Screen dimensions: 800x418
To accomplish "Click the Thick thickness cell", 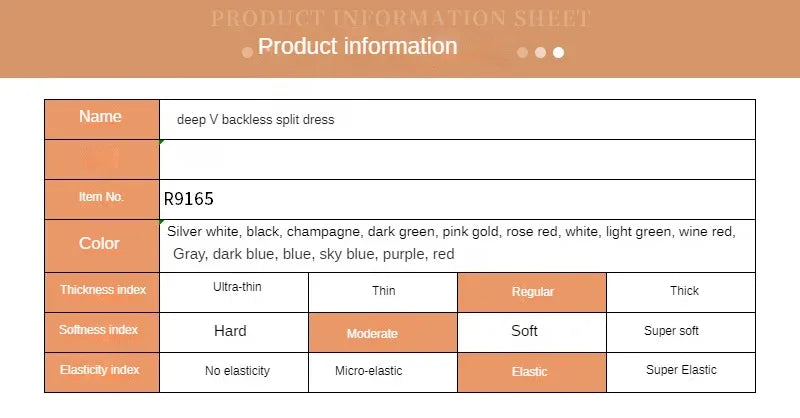I will [681, 292].
